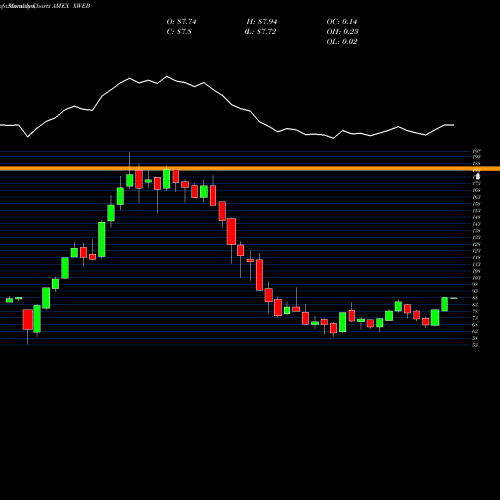Click the OC: 0.14 value
This screenshot has height=500, width=500.
click(x=342, y=22)
